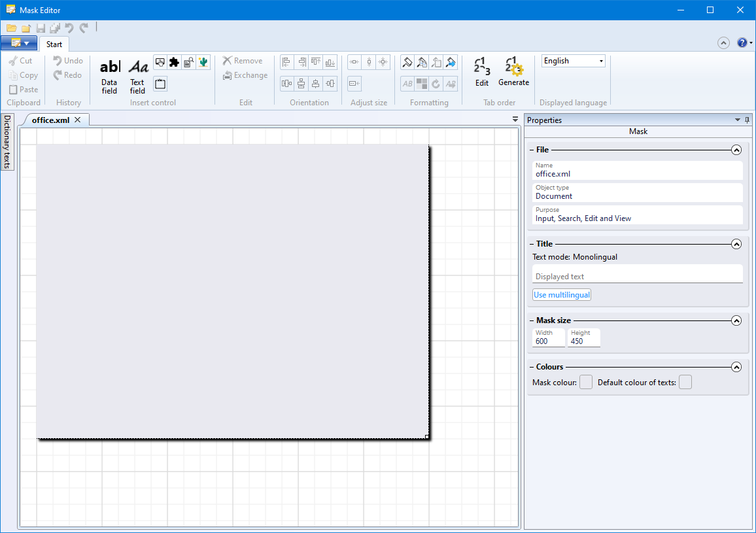
Task: Click the open folder icon in quick access
Action: pos(12,28)
